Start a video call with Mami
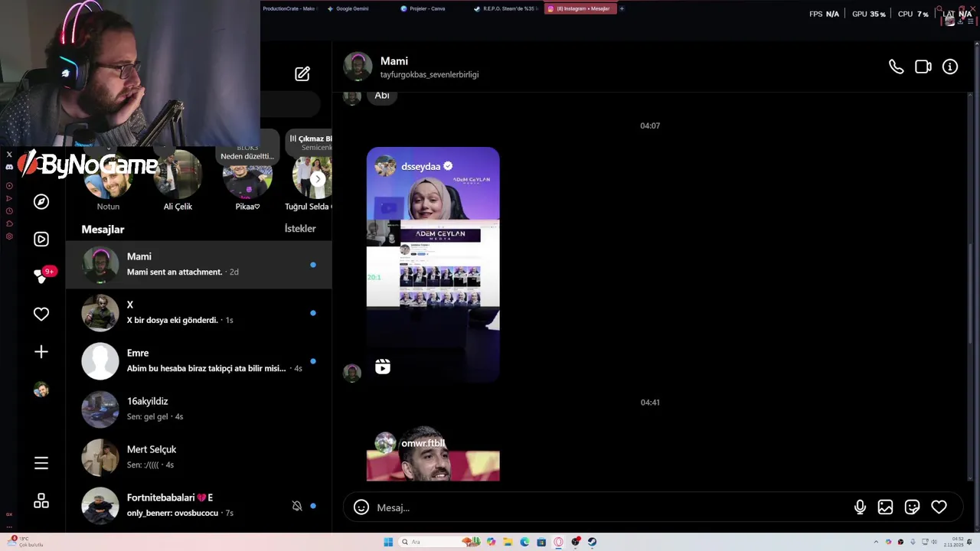Image resolution: width=980 pixels, height=551 pixels. click(x=923, y=67)
